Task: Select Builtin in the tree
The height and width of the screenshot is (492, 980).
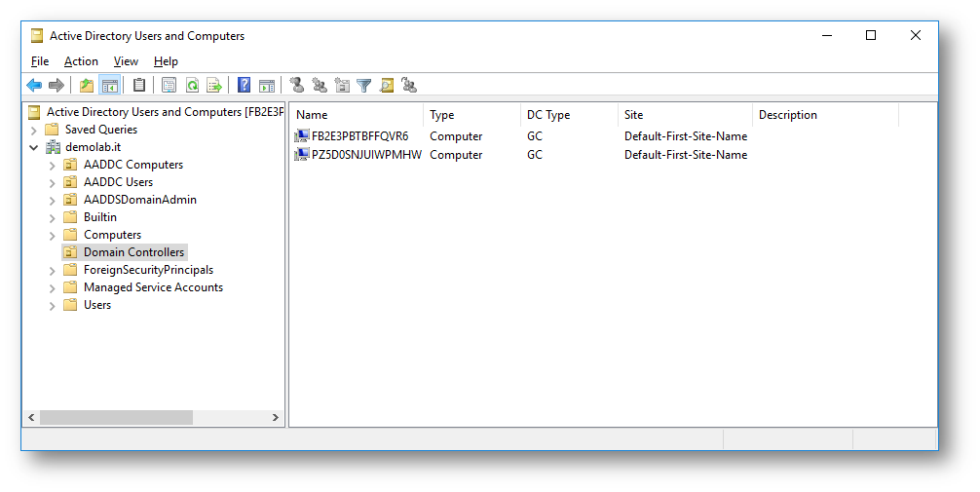Action: (x=100, y=217)
